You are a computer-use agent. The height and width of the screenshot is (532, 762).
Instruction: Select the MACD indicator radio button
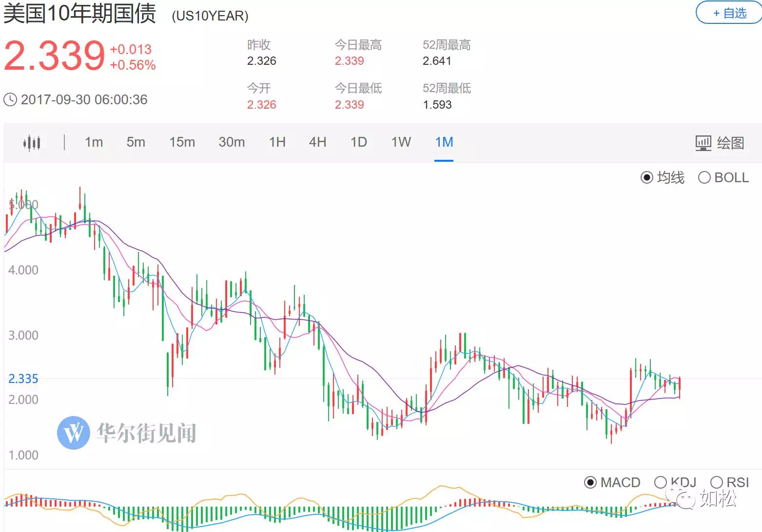(x=590, y=483)
